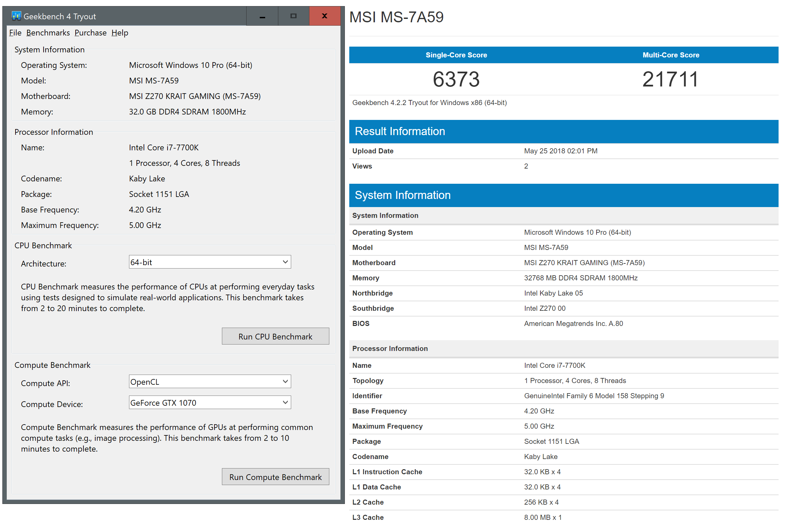Click the Multi-Core Score header
This screenshot has height=532, width=786.
671,55
